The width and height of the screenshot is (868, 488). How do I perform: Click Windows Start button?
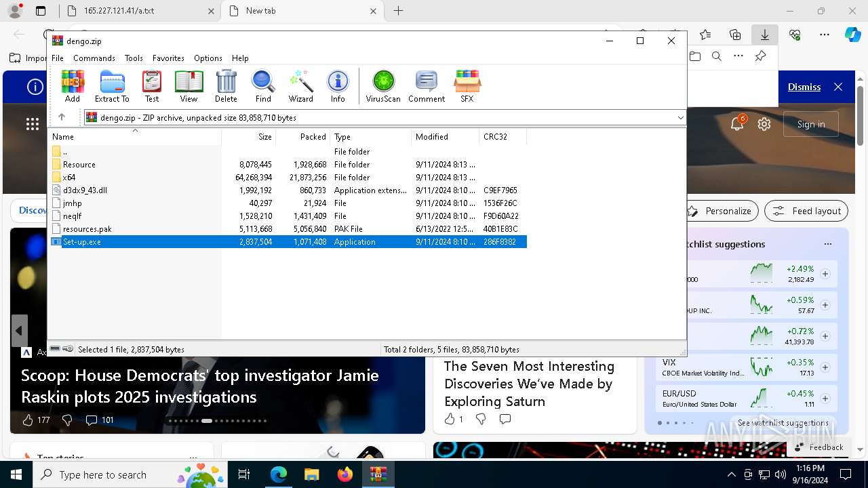(x=16, y=474)
